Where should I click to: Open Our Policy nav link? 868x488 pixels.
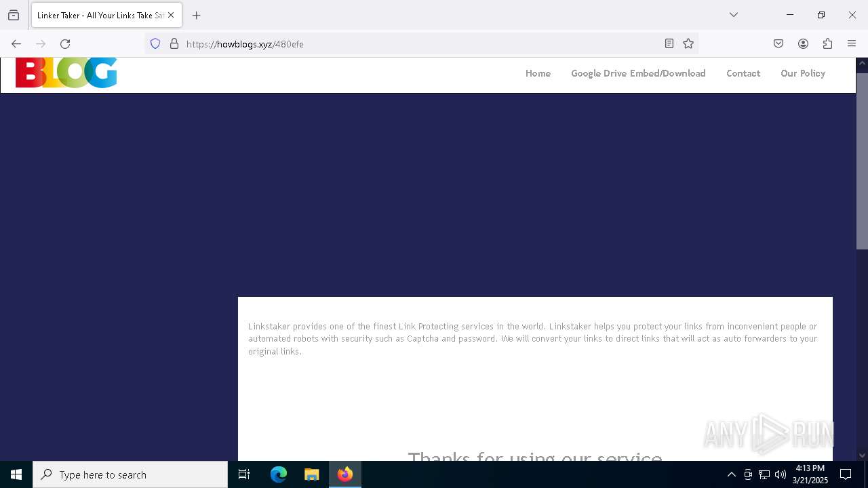pyautogui.click(x=803, y=73)
